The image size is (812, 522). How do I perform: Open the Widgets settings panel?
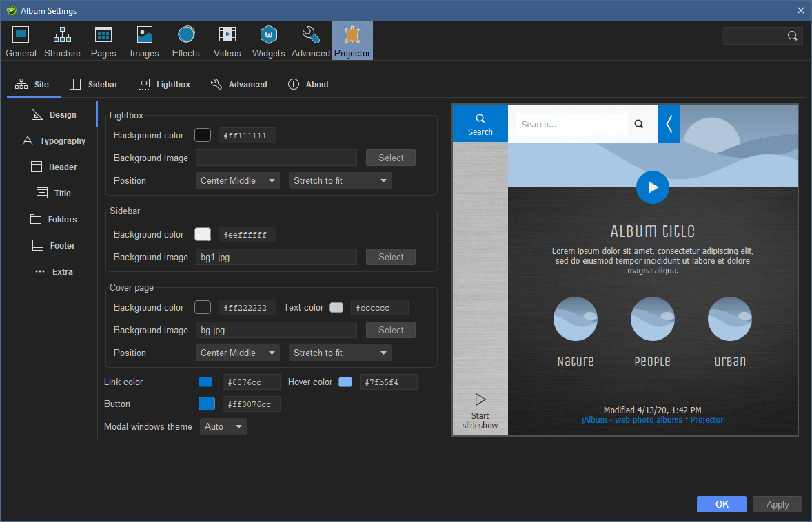pos(268,40)
